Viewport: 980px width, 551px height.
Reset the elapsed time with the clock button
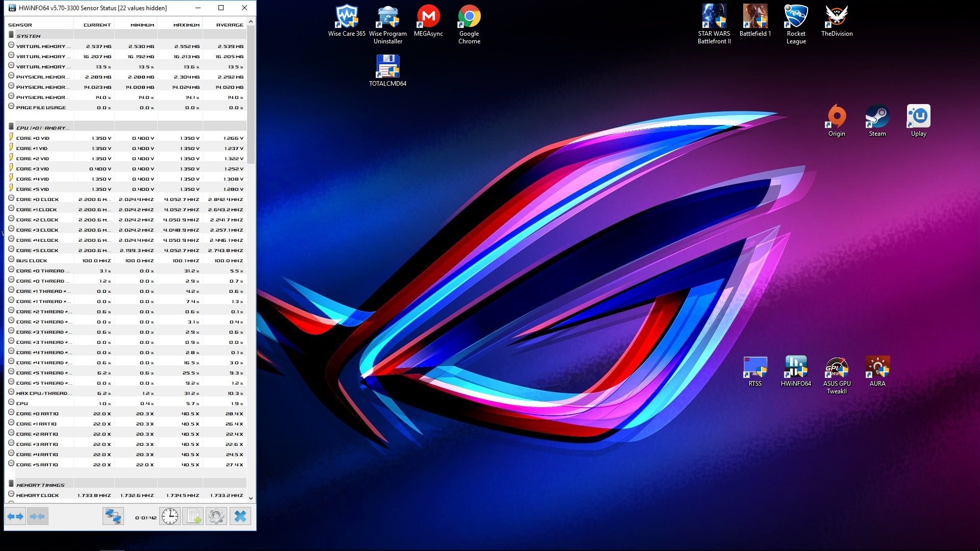pos(170,517)
